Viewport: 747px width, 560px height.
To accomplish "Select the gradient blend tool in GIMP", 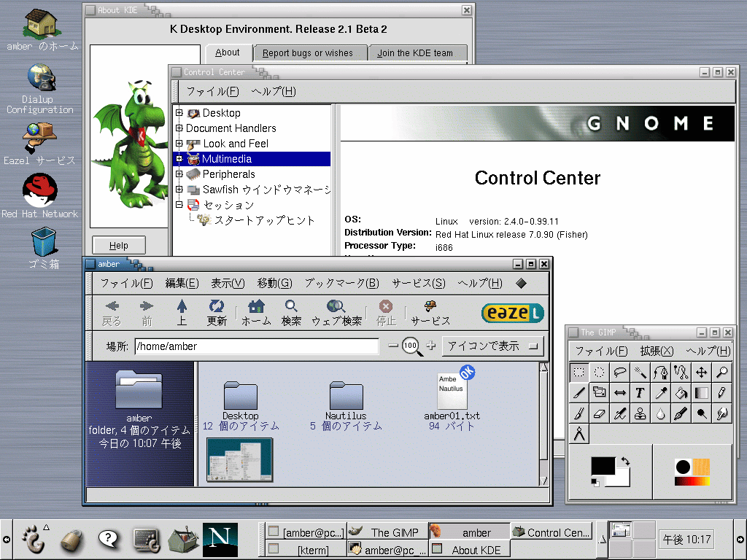I will point(702,393).
